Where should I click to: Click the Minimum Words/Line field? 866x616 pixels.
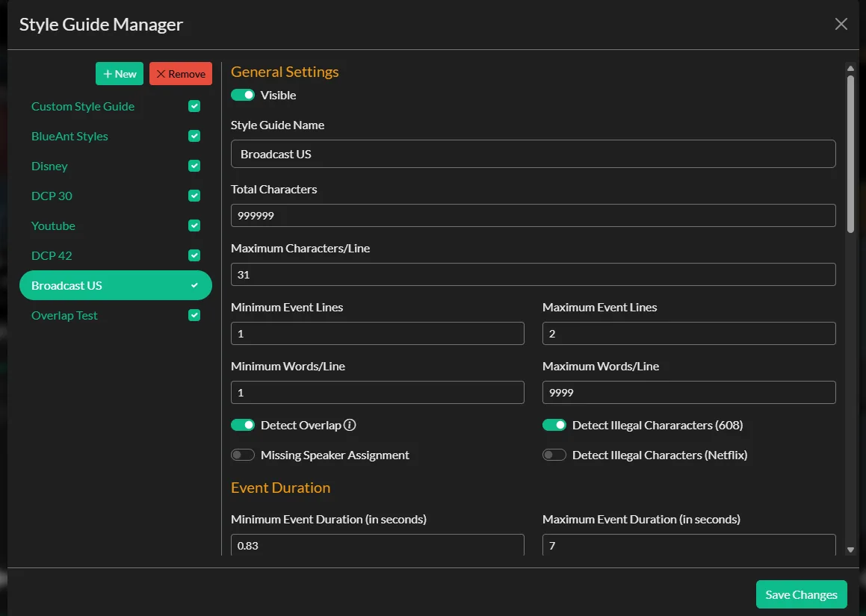pos(377,393)
